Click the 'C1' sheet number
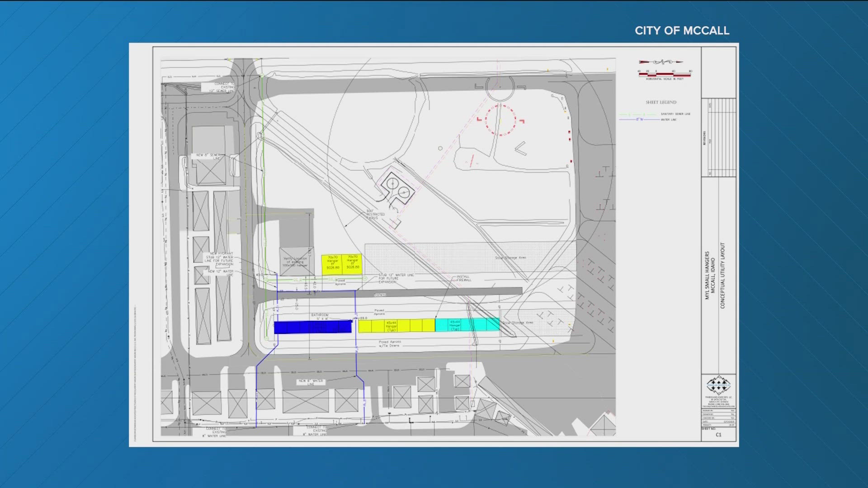Image resolution: width=868 pixels, height=488 pixels. (719, 435)
